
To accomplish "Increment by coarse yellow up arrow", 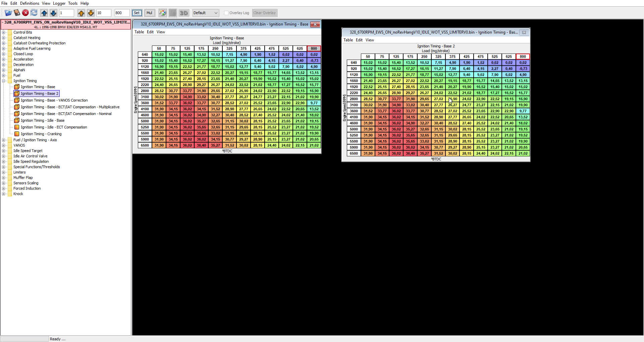I will 81,13.
